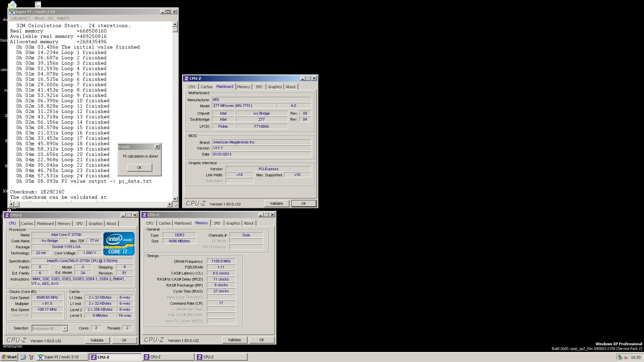Viewport: 644px width, 362px height.
Task: Open Mainboard tab in Memory CPU-Z window
Action: coord(183,223)
